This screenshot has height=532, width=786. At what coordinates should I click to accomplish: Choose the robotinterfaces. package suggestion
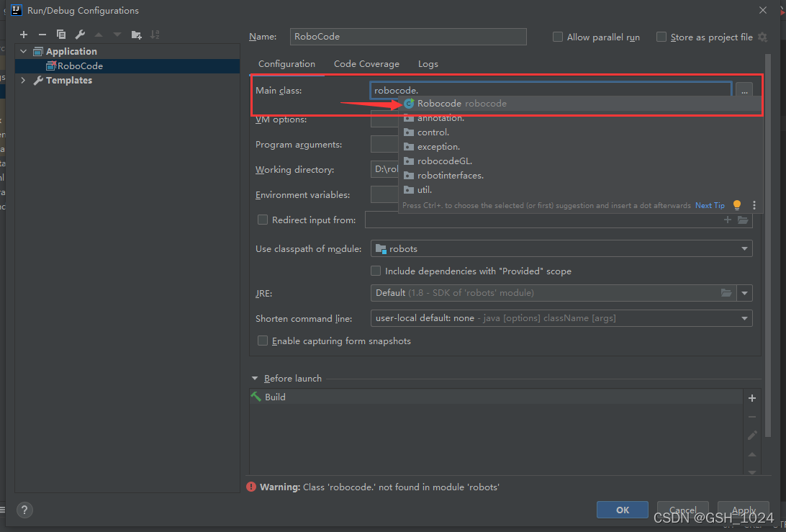580,176
